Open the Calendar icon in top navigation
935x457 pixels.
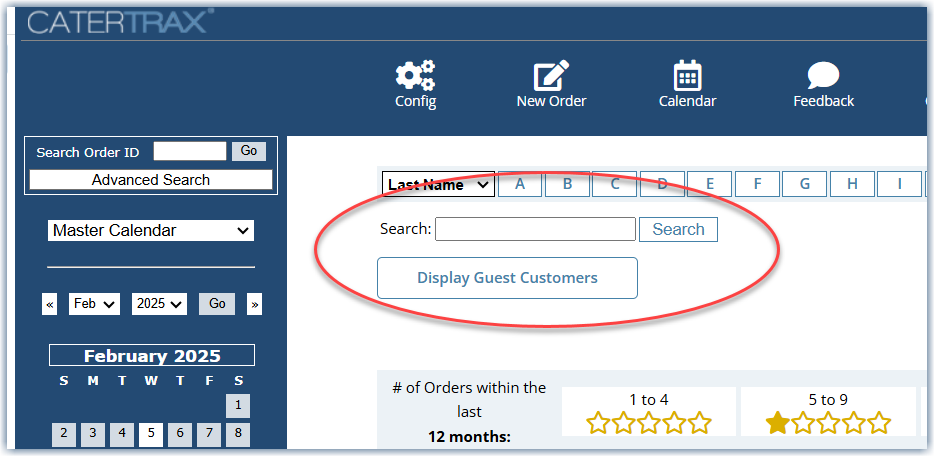pyautogui.click(x=687, y=76)
